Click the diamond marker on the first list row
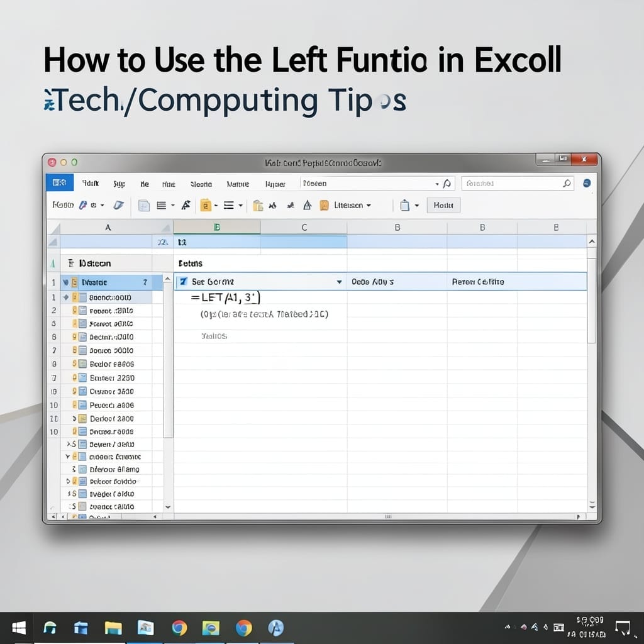 click(x=65, y=297)
